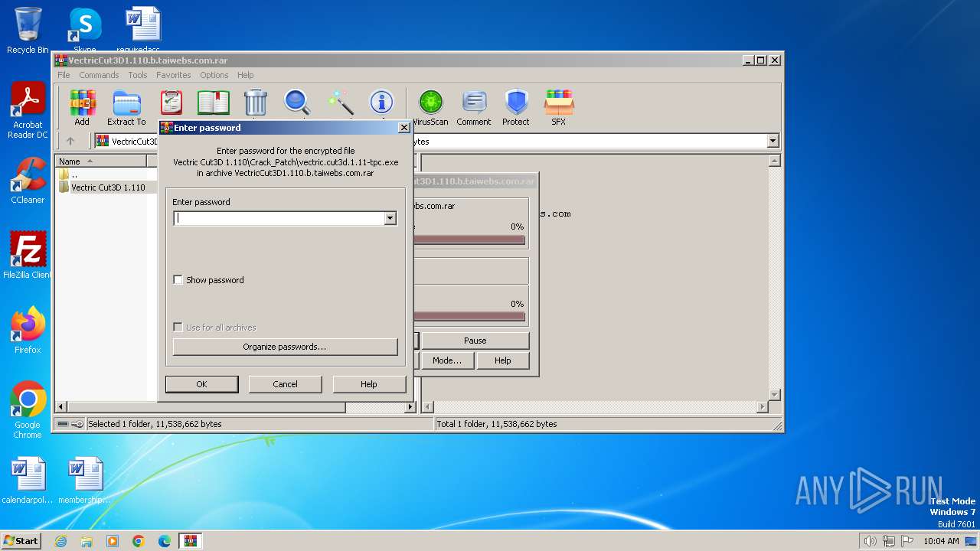Open the Options menu
This screenshot has width=980, height=551.
[214, 75]
